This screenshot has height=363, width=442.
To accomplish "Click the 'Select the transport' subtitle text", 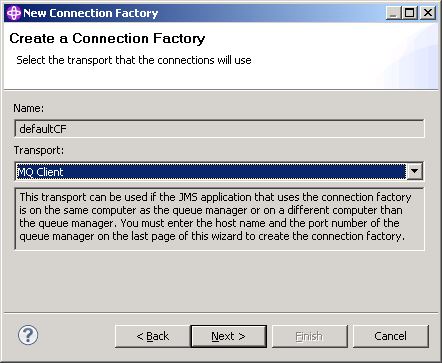I will [134, 60].
